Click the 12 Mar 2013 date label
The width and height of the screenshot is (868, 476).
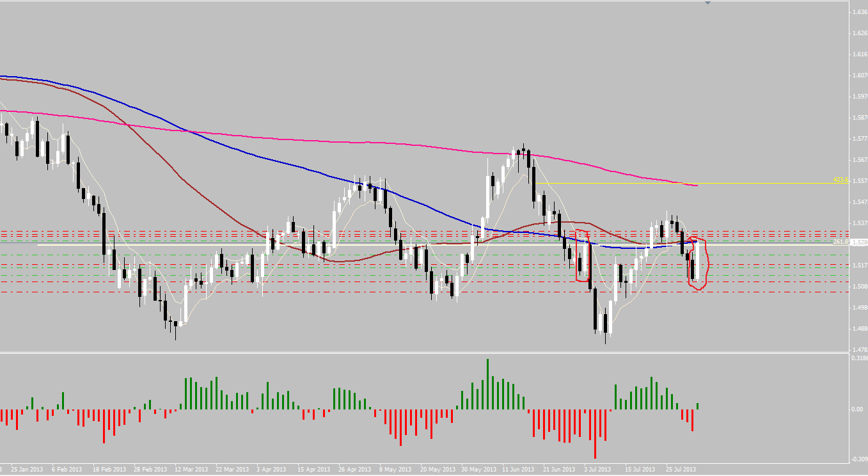click(192, 469)
